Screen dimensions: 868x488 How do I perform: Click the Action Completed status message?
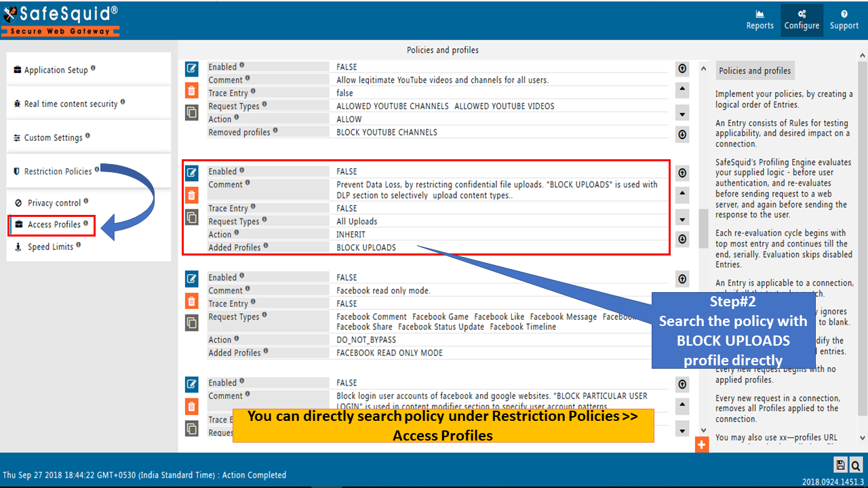(254, 475)
